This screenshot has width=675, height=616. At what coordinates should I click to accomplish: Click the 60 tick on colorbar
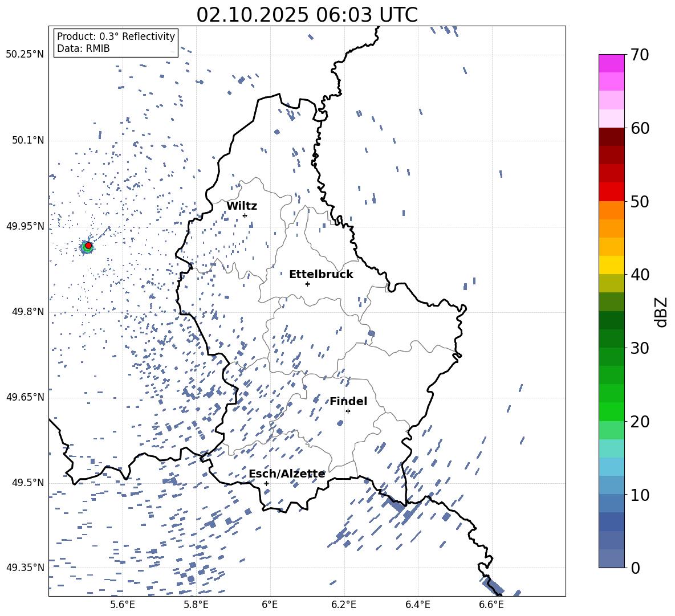point(640,128)
